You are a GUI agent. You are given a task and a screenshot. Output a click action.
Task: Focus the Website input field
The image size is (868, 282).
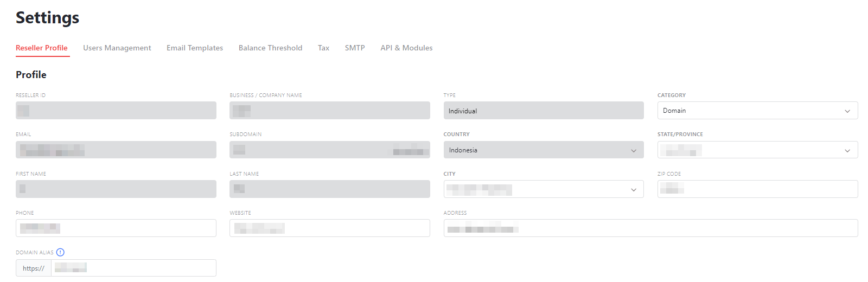[x=330, y=228]
